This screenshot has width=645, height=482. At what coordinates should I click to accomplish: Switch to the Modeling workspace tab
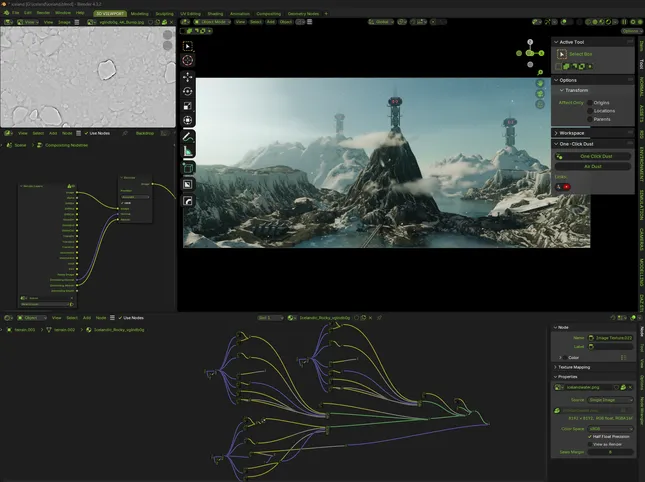click(139, 14)
